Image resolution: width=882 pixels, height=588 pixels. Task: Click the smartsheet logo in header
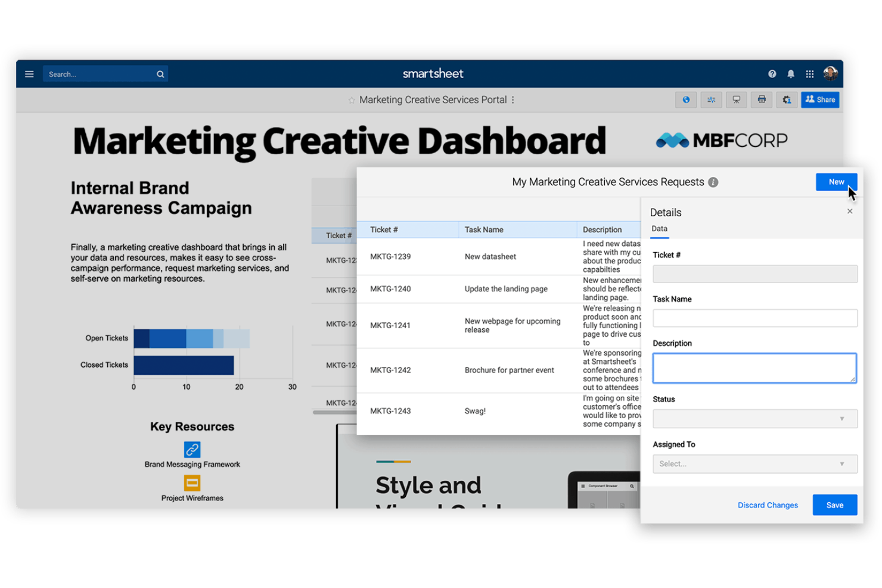point(433,74)
